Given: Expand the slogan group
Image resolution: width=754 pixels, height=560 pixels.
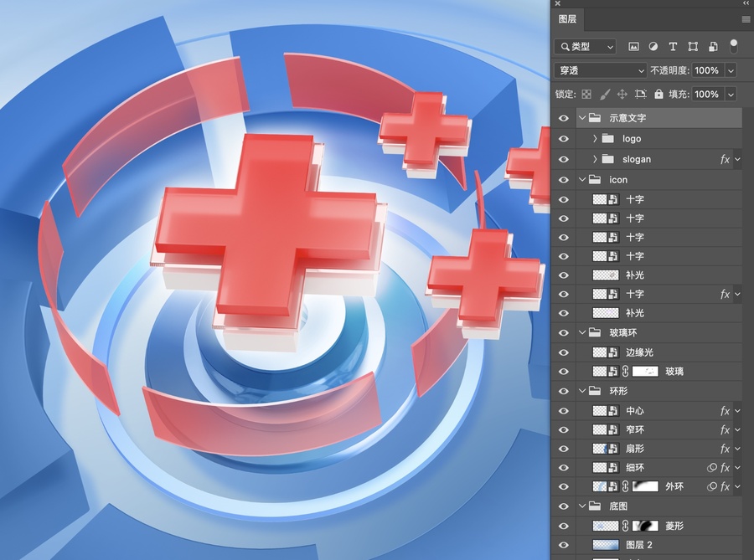Looking at the screenshot, I should pos(595,159).
